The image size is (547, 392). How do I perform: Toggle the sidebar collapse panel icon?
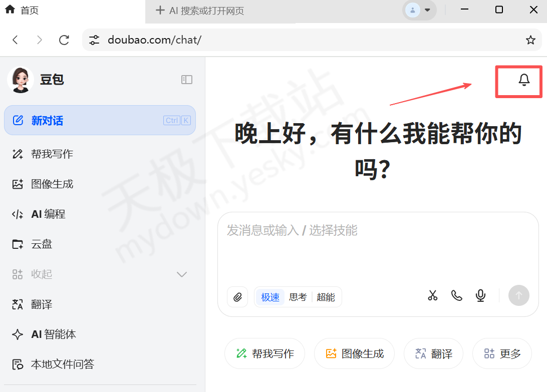pos(186,80)
